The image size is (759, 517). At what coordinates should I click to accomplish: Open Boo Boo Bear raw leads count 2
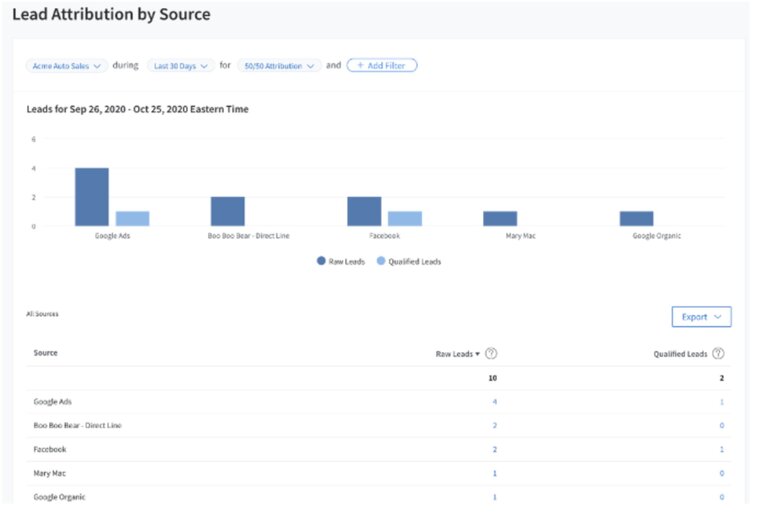coord(495,426)
